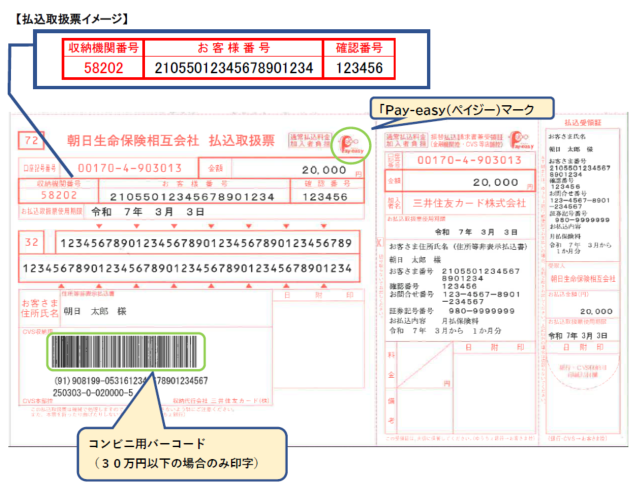Click the 20,000 amount in the center section
The width and height of the screenshot is (636, 484).
click(495, 183)
